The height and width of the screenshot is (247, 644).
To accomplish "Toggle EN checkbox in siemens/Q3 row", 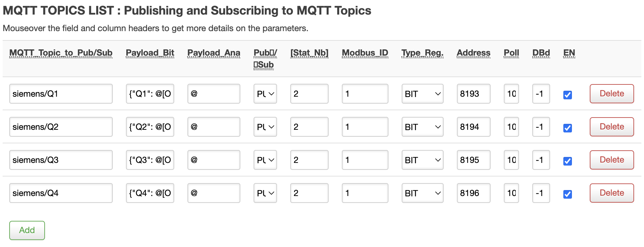I will (x=567, y=161).
